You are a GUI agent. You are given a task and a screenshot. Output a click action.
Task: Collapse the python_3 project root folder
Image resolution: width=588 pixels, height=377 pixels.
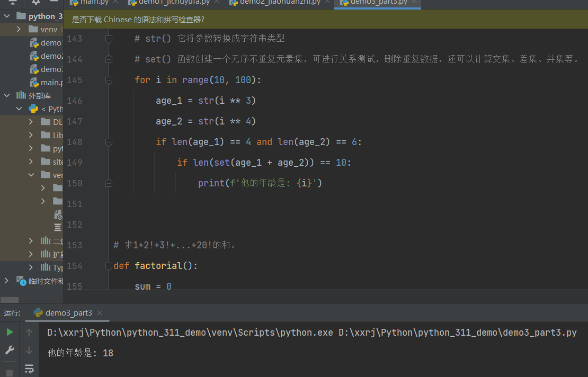click(x=6, y=16)
